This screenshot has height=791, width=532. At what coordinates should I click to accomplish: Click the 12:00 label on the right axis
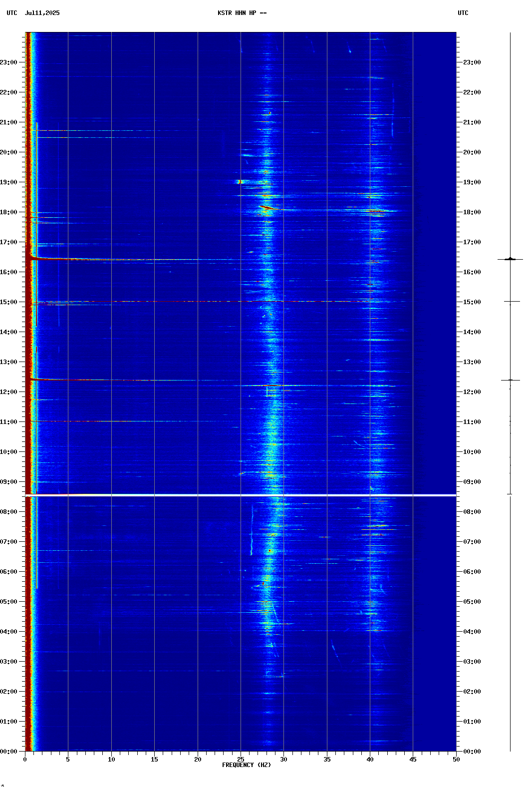coord(472,392)
